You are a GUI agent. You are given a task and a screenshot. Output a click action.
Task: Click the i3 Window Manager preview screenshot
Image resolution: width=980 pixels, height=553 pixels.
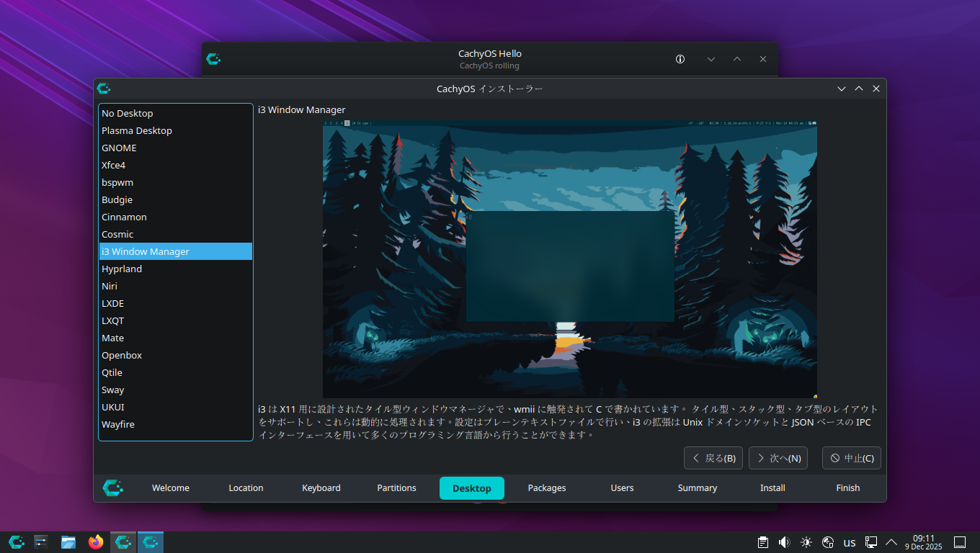click(x=570, y=259)
